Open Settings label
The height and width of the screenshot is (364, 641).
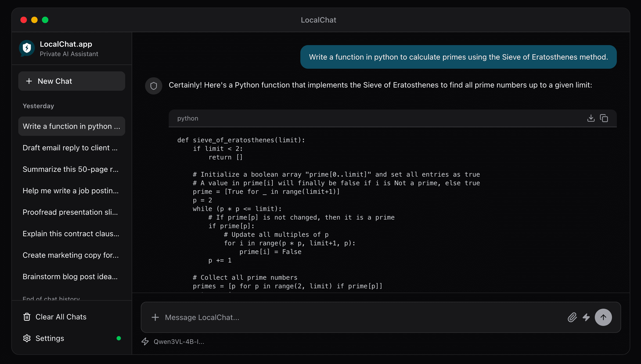pyautogui.click(x=50, y=338)
